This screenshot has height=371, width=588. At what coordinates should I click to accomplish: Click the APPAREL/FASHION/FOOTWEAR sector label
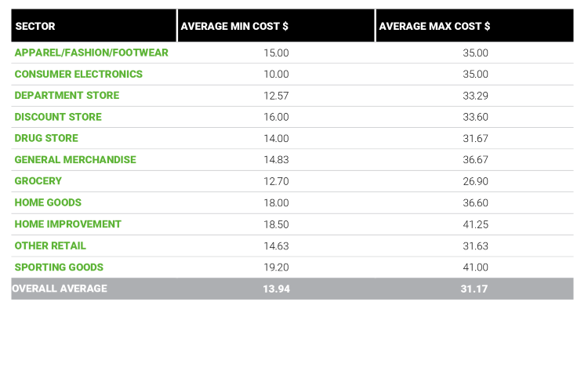click(92, 53)
